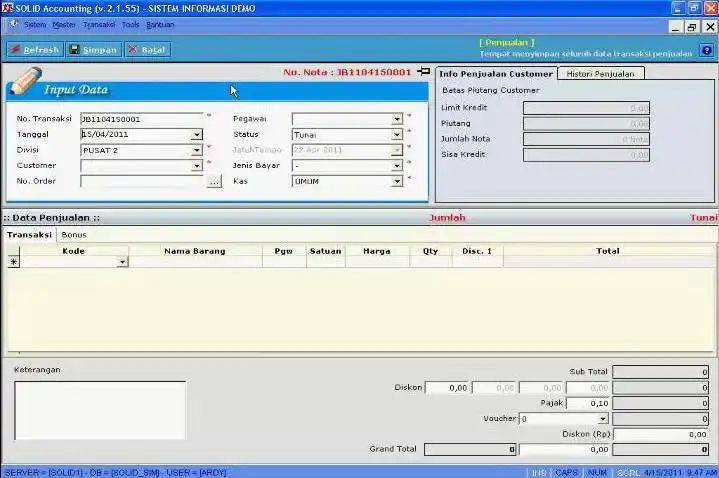Open the Transaksi menu

click(99, 25)
